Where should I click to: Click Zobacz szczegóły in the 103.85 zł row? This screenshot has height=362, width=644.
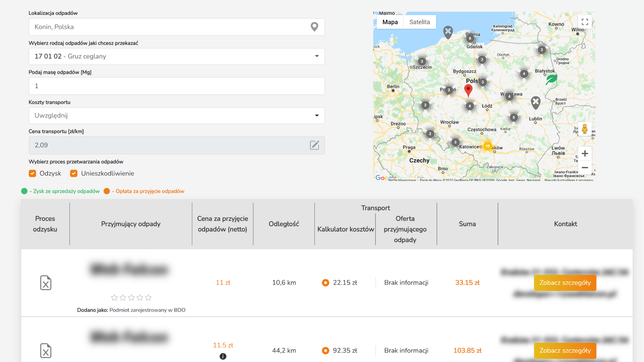pos(565,351)
